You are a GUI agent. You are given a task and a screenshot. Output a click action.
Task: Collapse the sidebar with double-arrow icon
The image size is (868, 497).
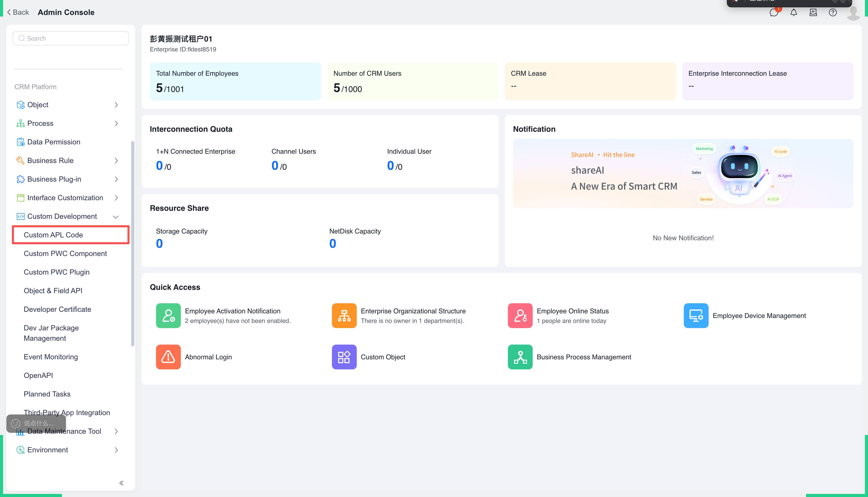pos(121,483)
